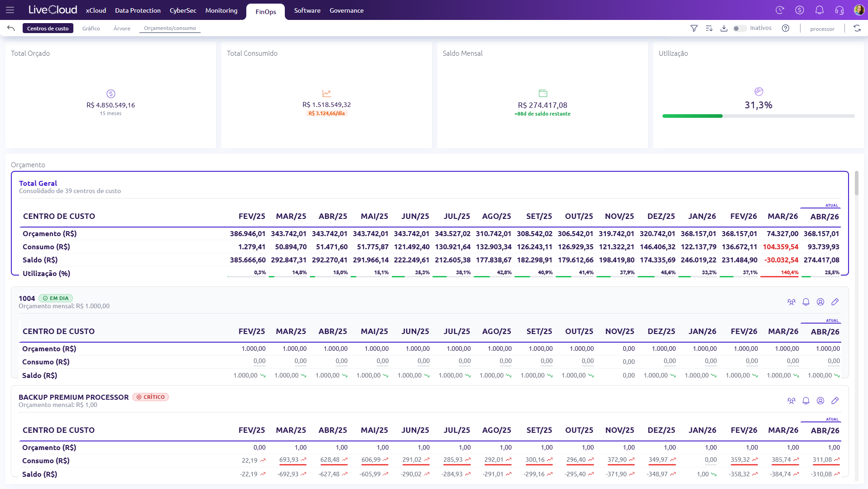Click the download export icon
Screen dimensions: 868x489
724,29
